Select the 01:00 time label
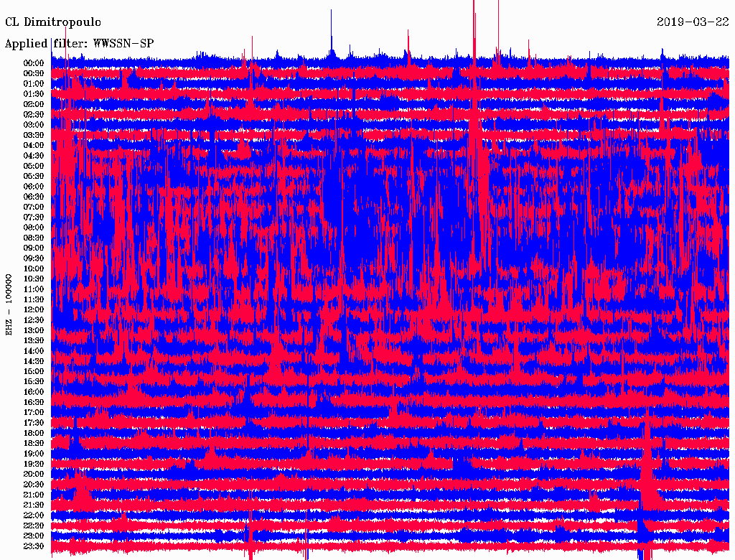This screenshot has height=560, width=735. tap(34, 83)
